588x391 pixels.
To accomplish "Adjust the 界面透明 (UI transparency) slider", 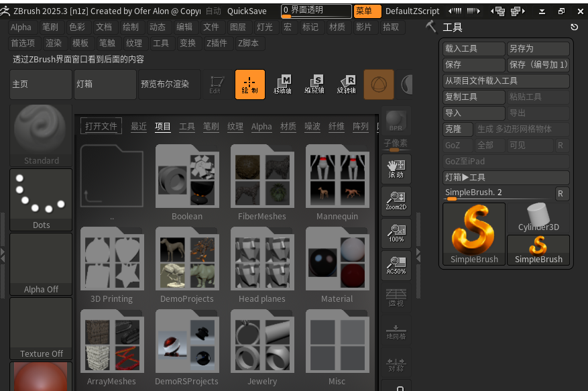I will click(316, 11).
